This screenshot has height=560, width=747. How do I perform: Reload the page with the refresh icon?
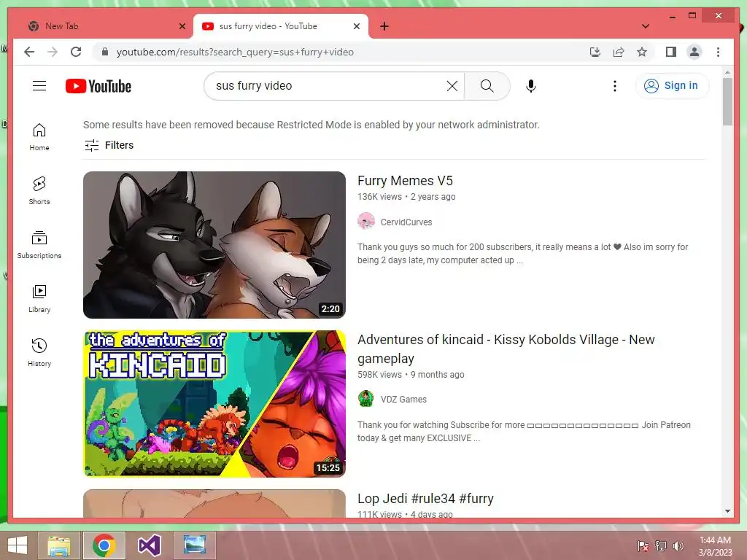76,52
